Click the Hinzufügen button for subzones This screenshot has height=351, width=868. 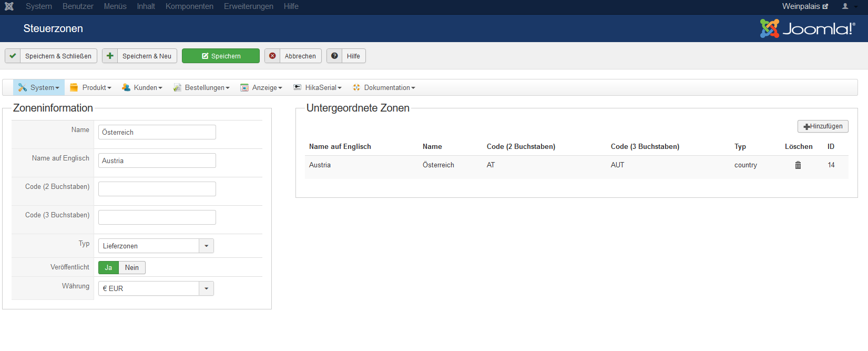[822, 126]
